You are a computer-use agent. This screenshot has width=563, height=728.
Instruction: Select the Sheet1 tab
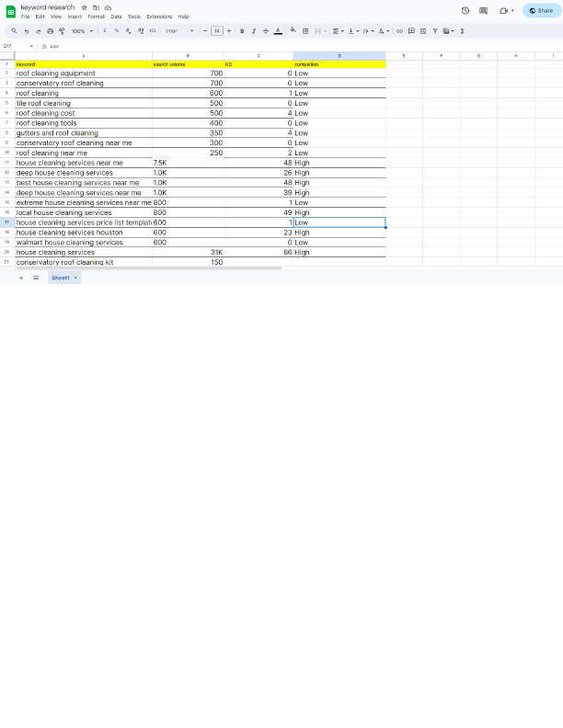64,278
